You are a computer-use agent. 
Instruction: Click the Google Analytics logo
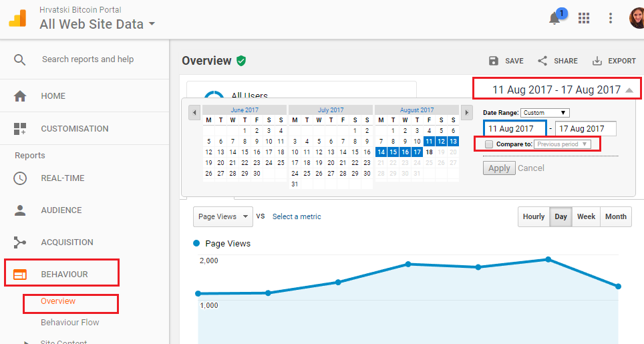click(17, 19)
